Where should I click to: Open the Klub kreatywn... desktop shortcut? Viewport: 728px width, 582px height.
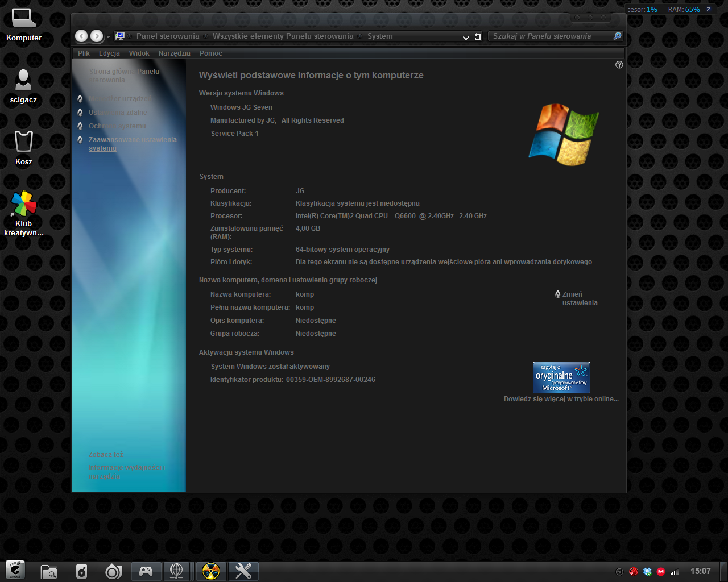(23, 213)
